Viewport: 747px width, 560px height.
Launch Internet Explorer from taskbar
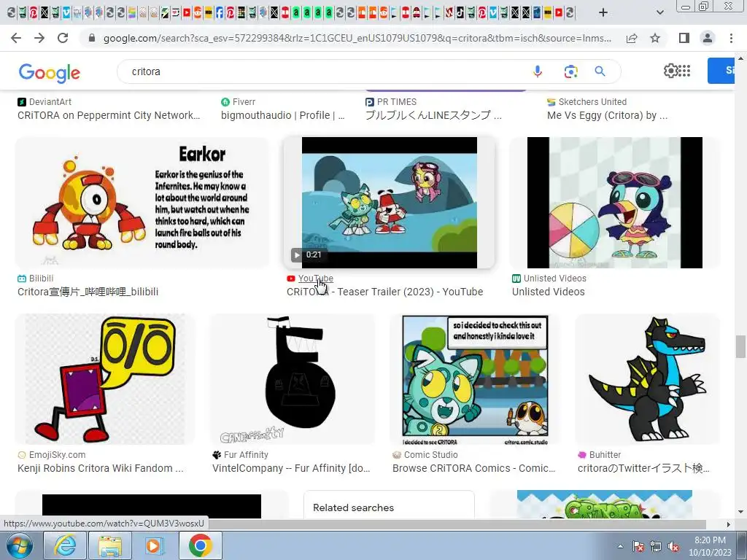[64, 545]
